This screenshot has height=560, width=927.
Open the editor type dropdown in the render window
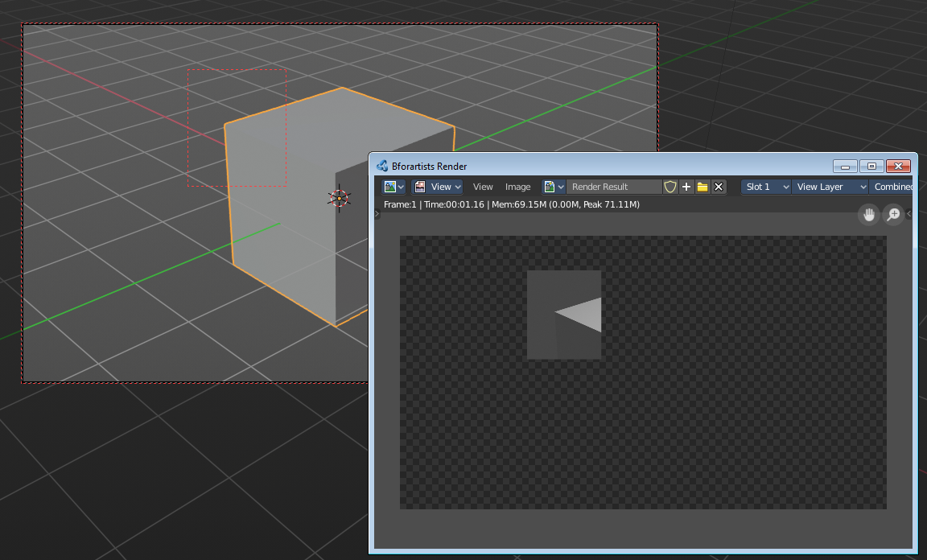click(x=393, y=187)
